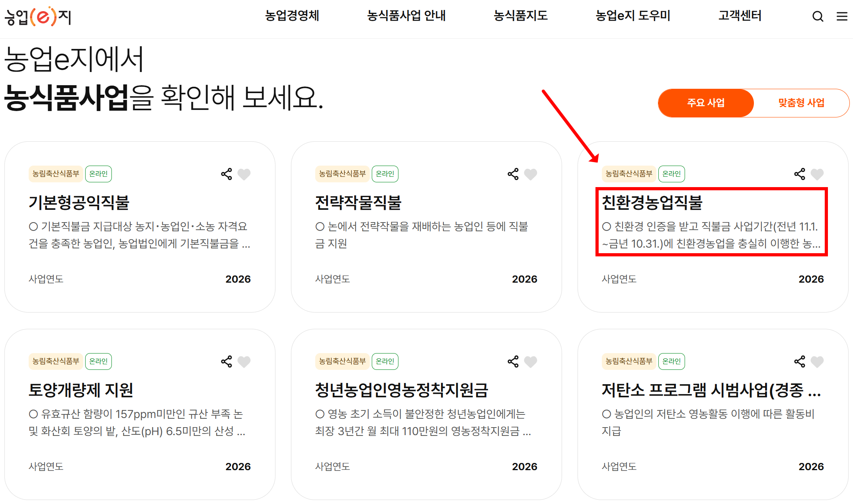853x504 pixels.
Task: Open the hamburger menu icon
Action: point(841,16)
